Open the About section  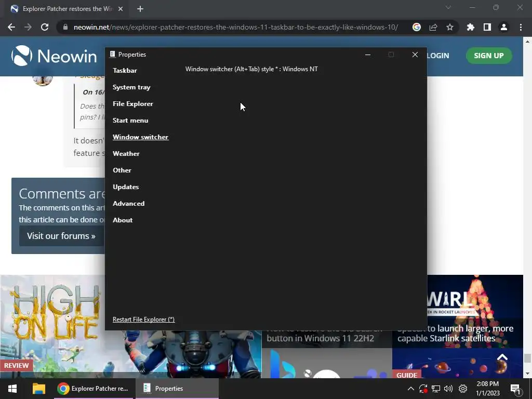click(x=123, y=220)
